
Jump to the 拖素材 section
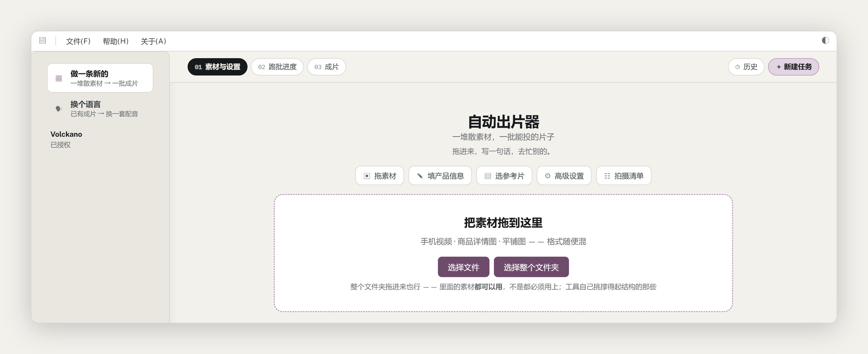379,176
